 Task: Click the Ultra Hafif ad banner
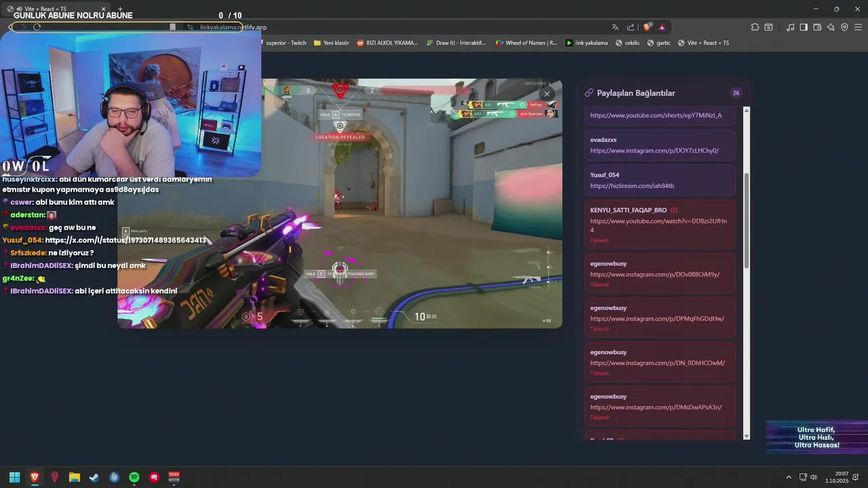click(817, 438)
